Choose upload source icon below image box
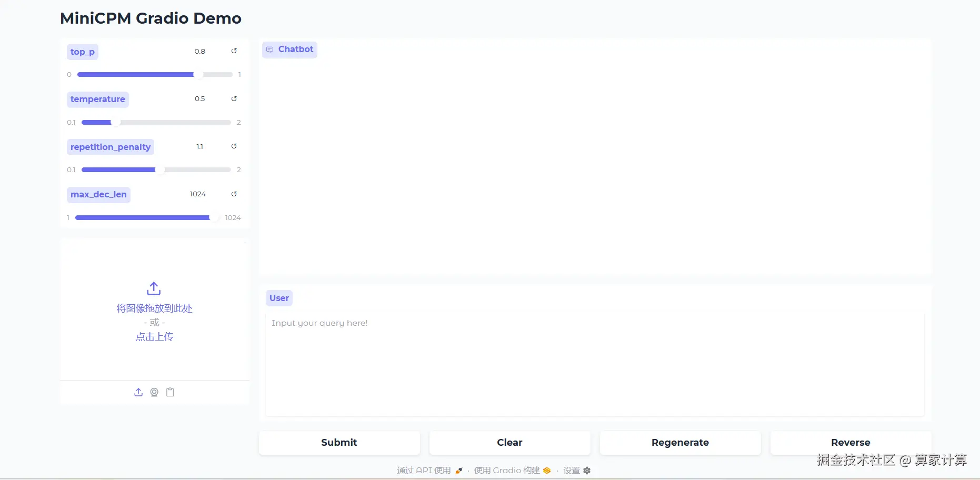This screenshot has width=980, height=480. [138, 392]
